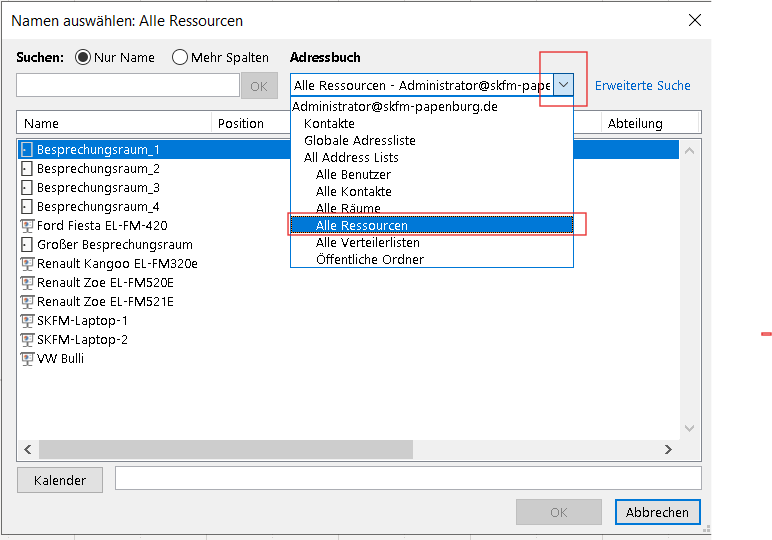Select the Nur Name radio button
772x540 pixels.
(83, 58)
